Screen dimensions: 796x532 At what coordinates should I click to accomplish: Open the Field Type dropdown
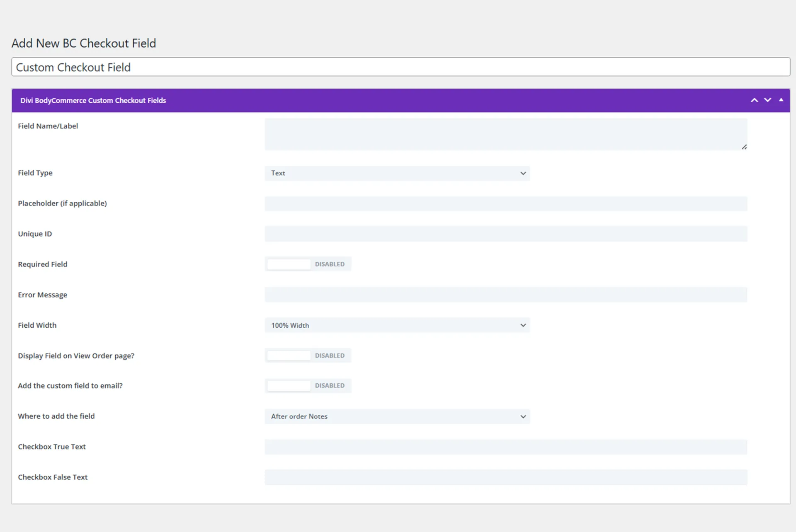(397, 173)
